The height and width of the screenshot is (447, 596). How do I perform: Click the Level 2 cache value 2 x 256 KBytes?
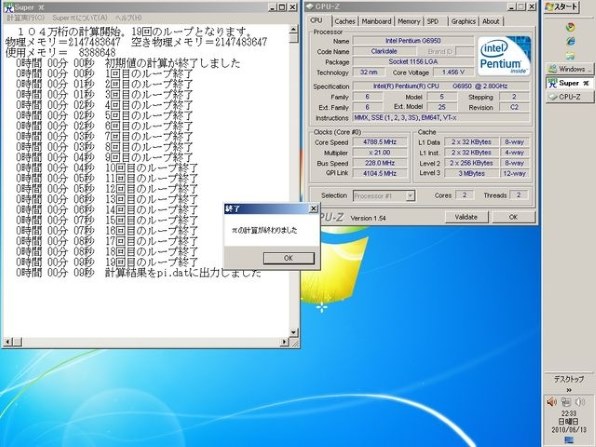click(x=471, y=163)
